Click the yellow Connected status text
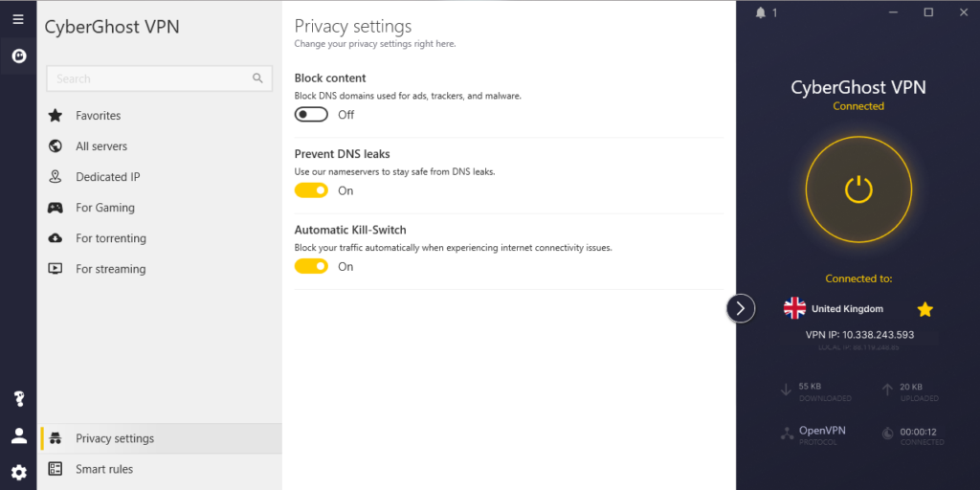Viewport: 980px width, 490px height. point(858,106)
